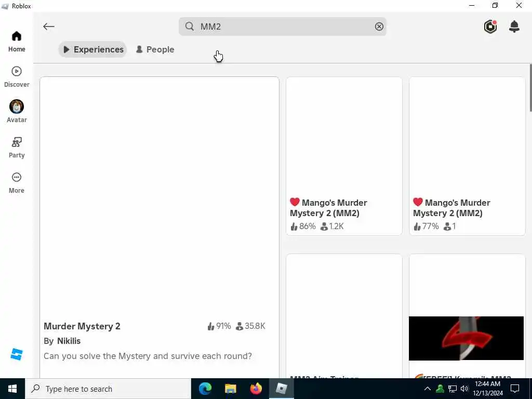Click the Murder Mystery 2 description text
Viewport: 532px width, 399px height.
point(148,356)
